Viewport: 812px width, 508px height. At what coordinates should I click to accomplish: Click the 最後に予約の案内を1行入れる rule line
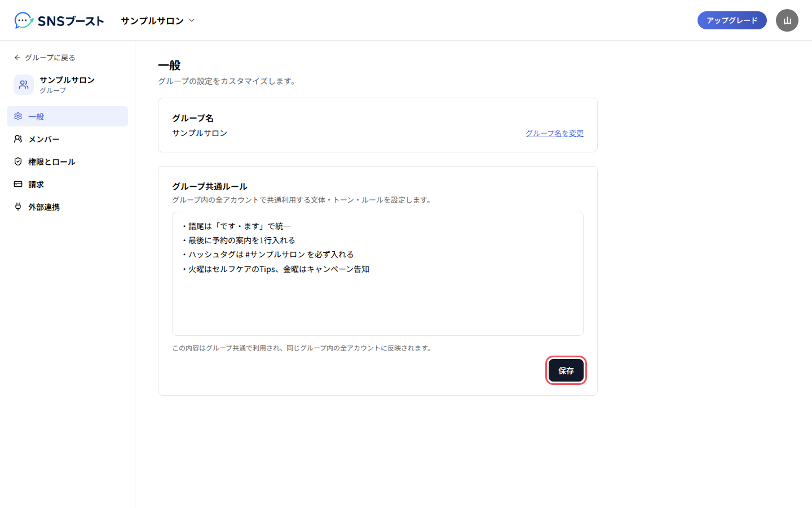point(238,240)
